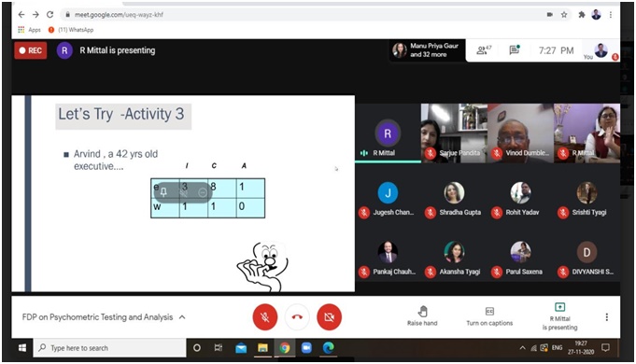This screenshot has height=364, width=636.
Task: Toggle the camera on/off button
Action: pos(329,317)
